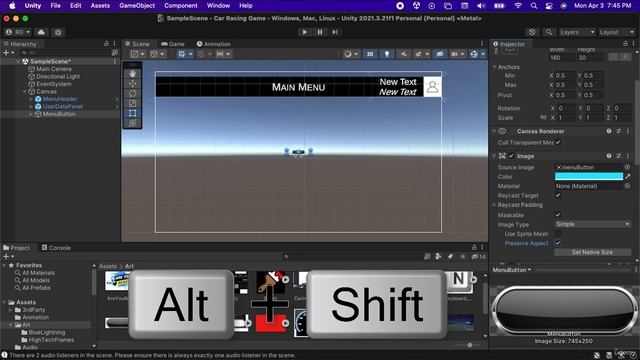
Task: Select Directional Light in Hierarchy
Action: point(58,76)
